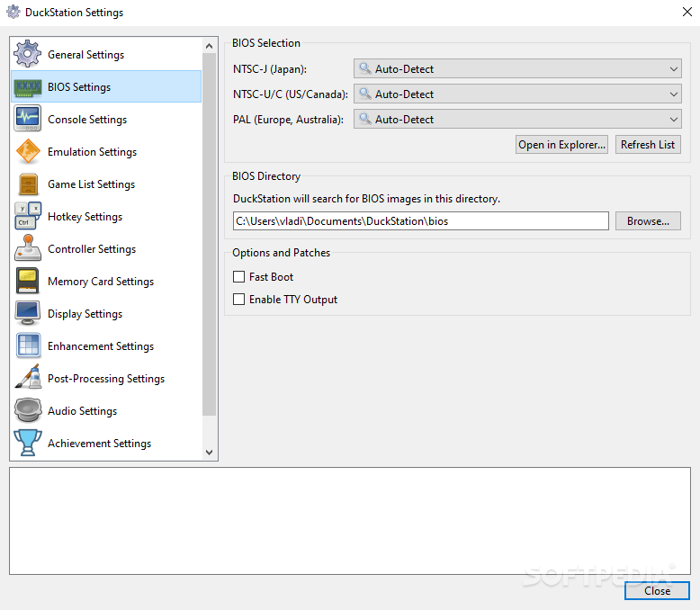
Task: Select Audio Settings label
Action: pyautogui.click(x=82, y=411)
